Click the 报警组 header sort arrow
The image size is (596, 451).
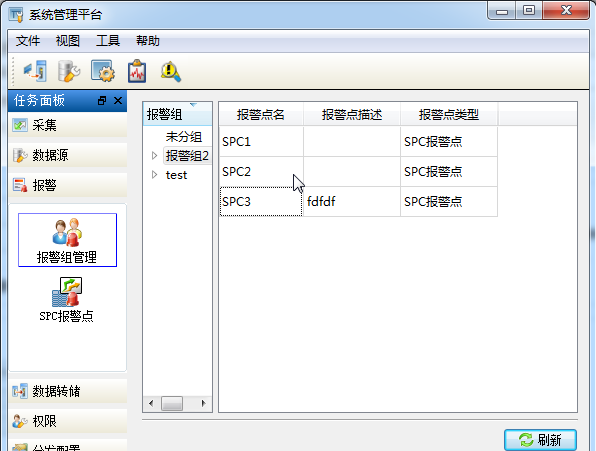193,105
